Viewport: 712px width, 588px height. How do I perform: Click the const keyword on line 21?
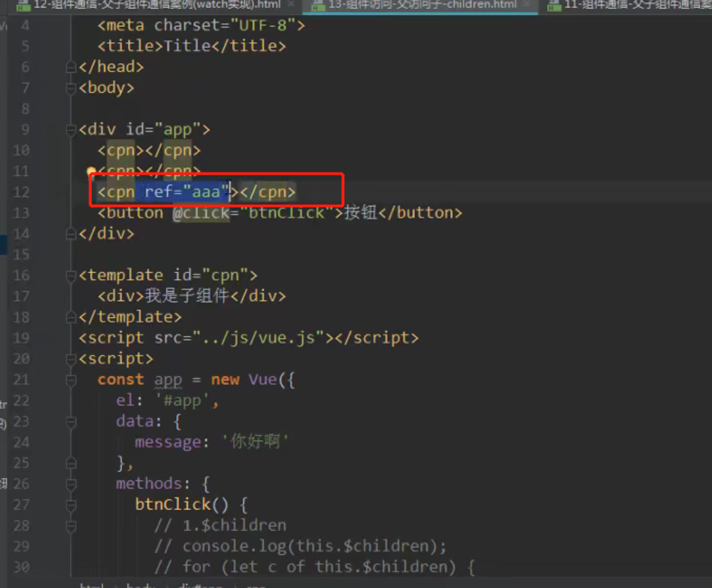(x=121, y=380)
